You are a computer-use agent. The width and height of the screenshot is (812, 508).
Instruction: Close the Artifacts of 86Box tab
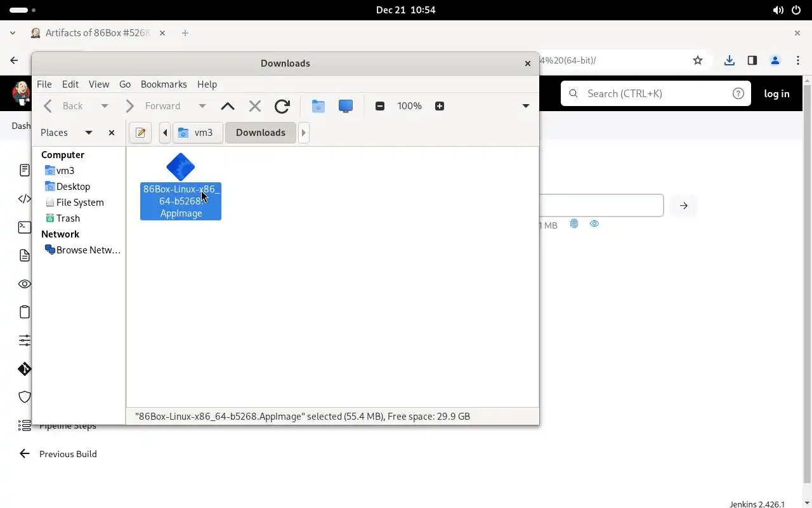(x=162, y=33)
